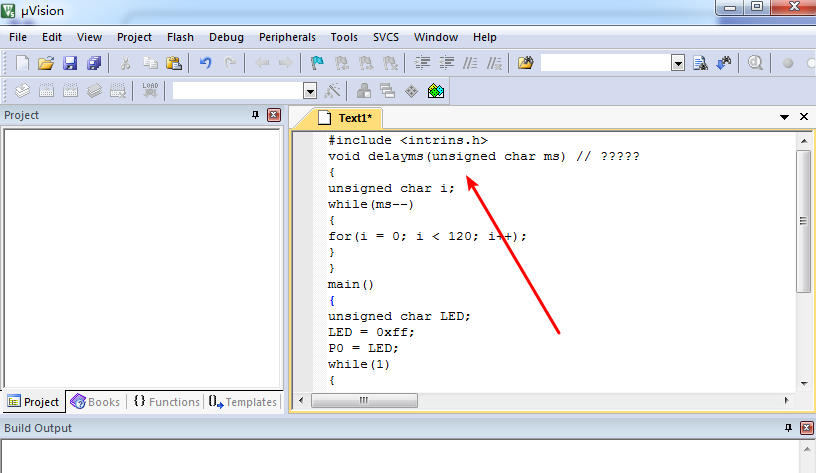Click the horizontal scrollbar thumb in editor
Screen dimensions: 816x473
pos(364,400)
